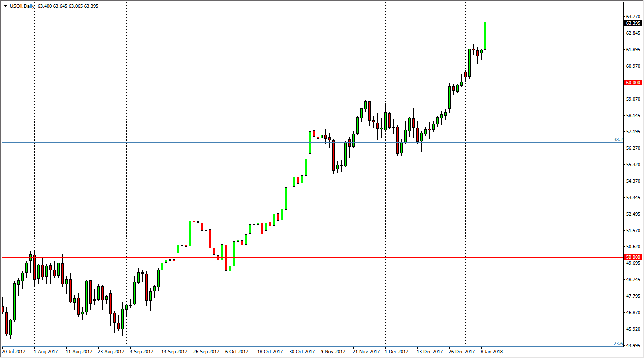Click the 50.000 price label on axis

(x=632, y=256)
